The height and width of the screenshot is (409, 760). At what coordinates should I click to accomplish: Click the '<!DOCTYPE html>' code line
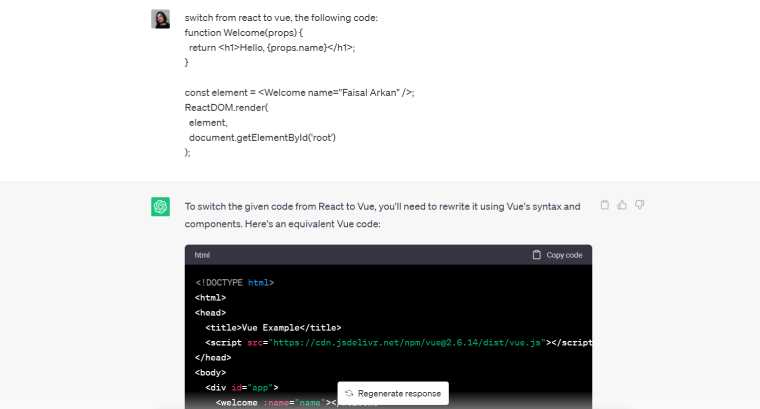(x=235, y=283)
